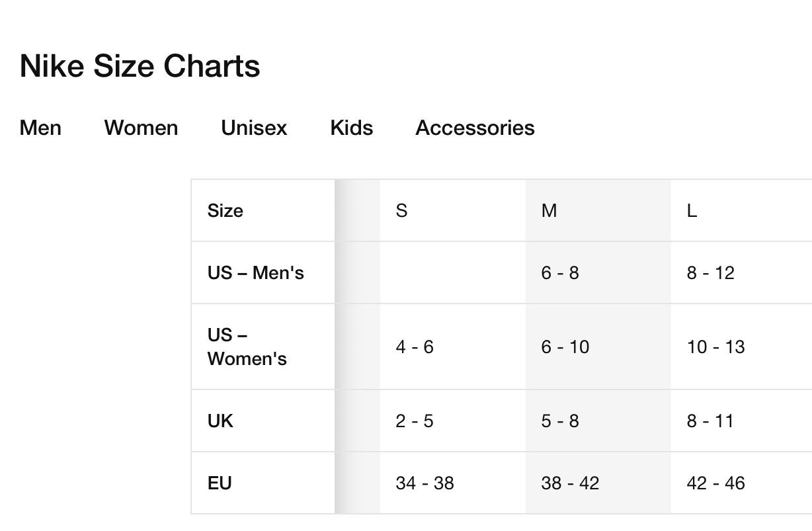Select the S size column header

click(401, 210)
